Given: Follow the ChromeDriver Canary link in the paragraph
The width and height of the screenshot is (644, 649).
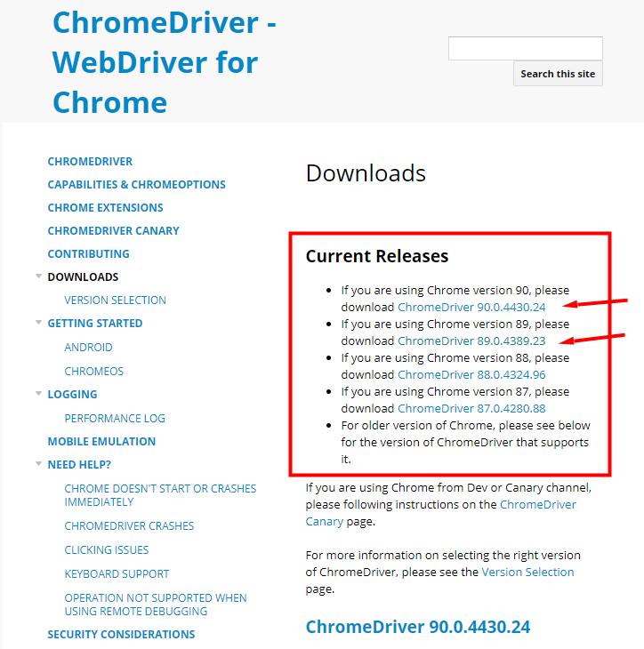Looking at the screenshot, I should [x=537, y=505].
